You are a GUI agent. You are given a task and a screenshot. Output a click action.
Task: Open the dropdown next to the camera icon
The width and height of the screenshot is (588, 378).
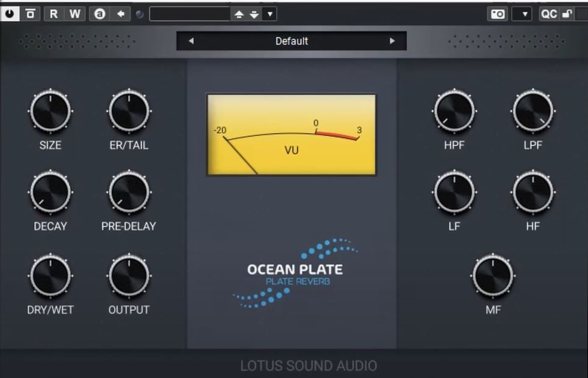pos(522,14)
